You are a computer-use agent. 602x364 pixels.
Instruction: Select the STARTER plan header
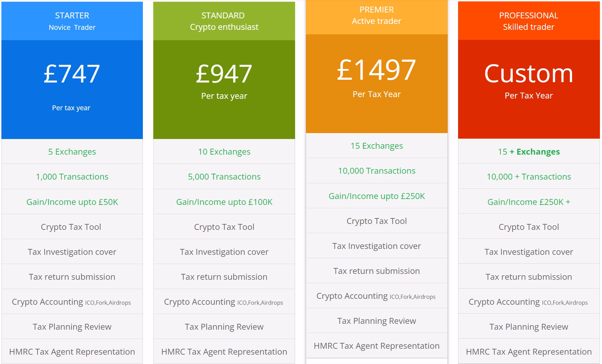pyautogui.click(x=72, y=20)
